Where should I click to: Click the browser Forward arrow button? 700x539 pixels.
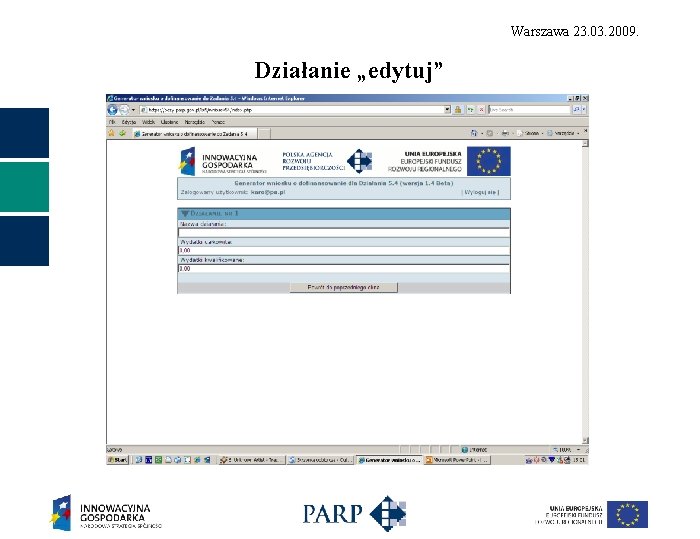124,110
